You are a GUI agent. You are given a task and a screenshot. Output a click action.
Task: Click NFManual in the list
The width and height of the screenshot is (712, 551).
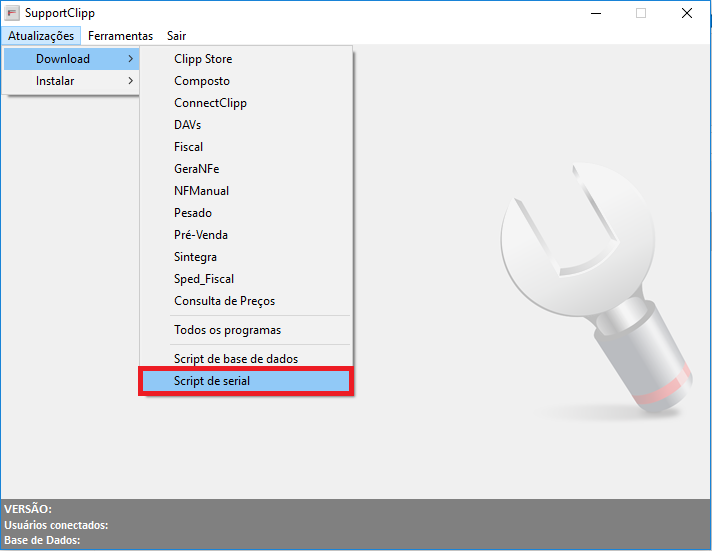pyautogui.click(x=200, y=191)
